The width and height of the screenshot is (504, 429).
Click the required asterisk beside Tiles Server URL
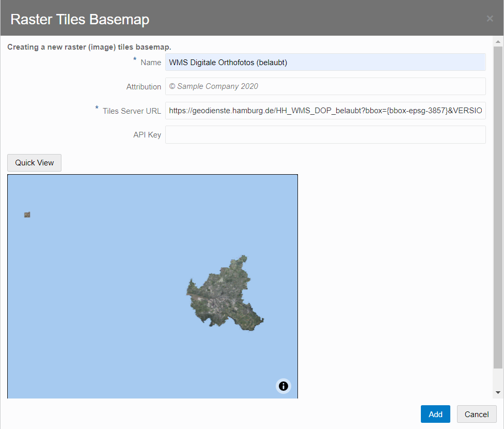click(97, 108)
